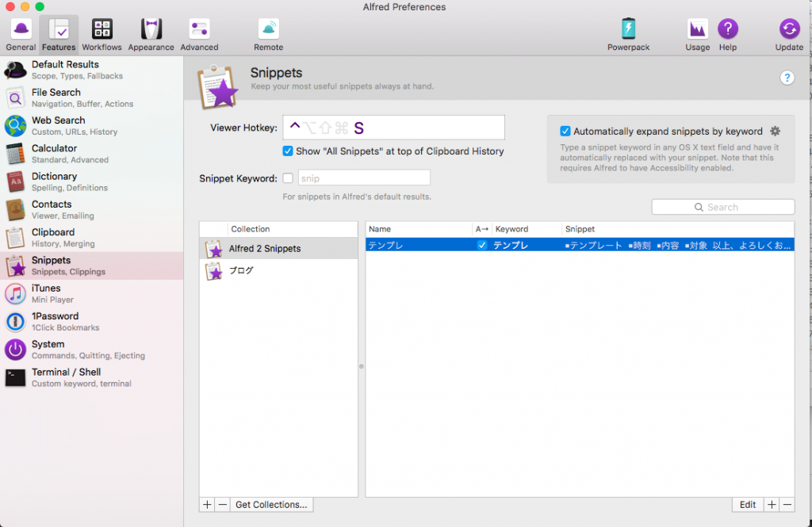Screen dimensions: 812x527
Task: Open the Advanced settings tab
Action: click(199, 35)
